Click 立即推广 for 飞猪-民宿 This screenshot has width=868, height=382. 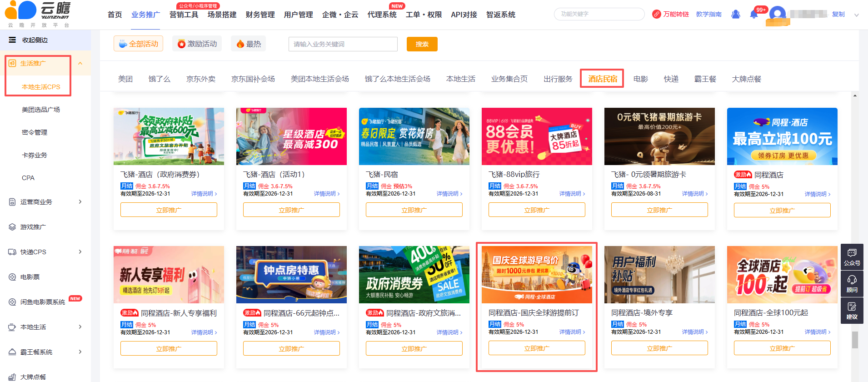pos(414,210)
